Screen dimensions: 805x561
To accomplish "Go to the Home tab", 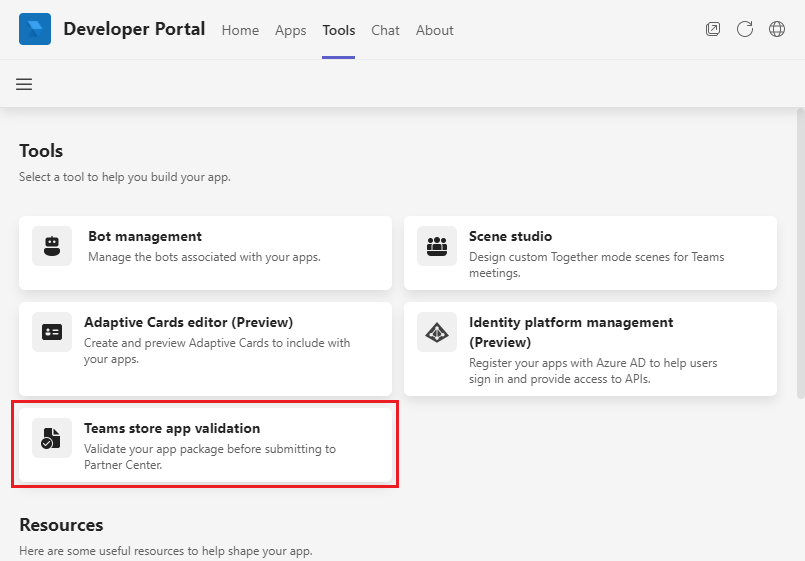I will (x=240, y=30).
